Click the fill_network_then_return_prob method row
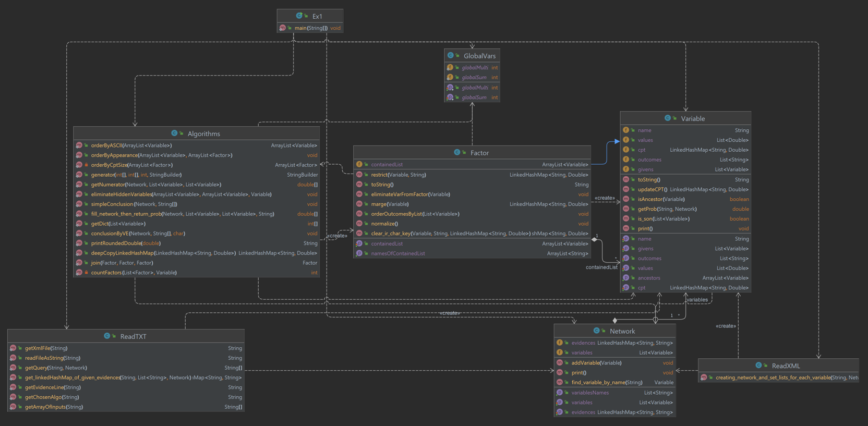 (x=197, y=214)
